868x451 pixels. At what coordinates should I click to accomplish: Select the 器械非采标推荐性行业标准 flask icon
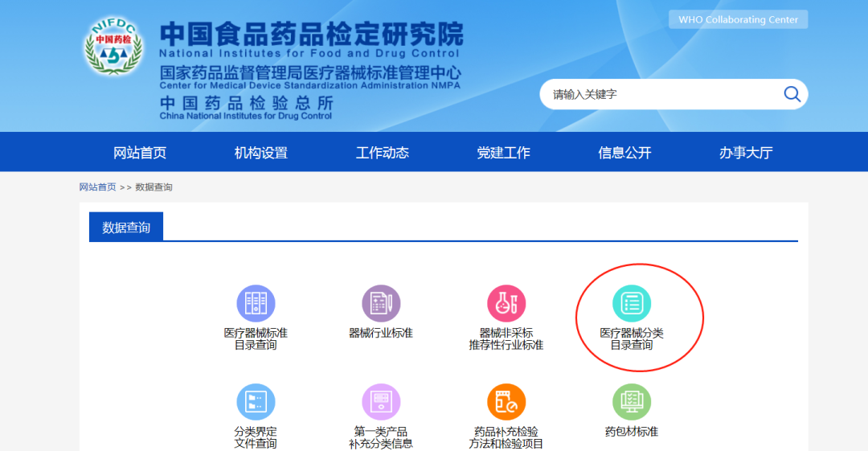point(506,303)
